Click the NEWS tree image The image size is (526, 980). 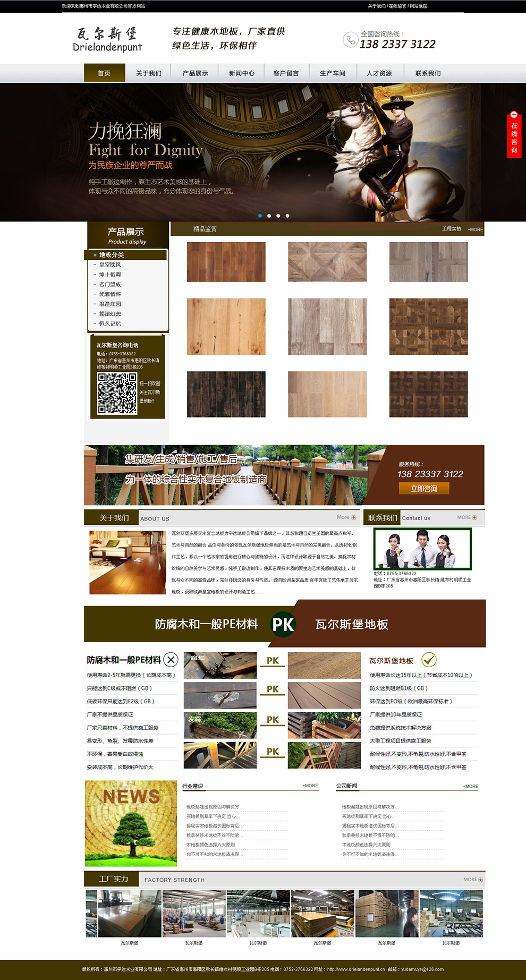click(x=131, y=823)
